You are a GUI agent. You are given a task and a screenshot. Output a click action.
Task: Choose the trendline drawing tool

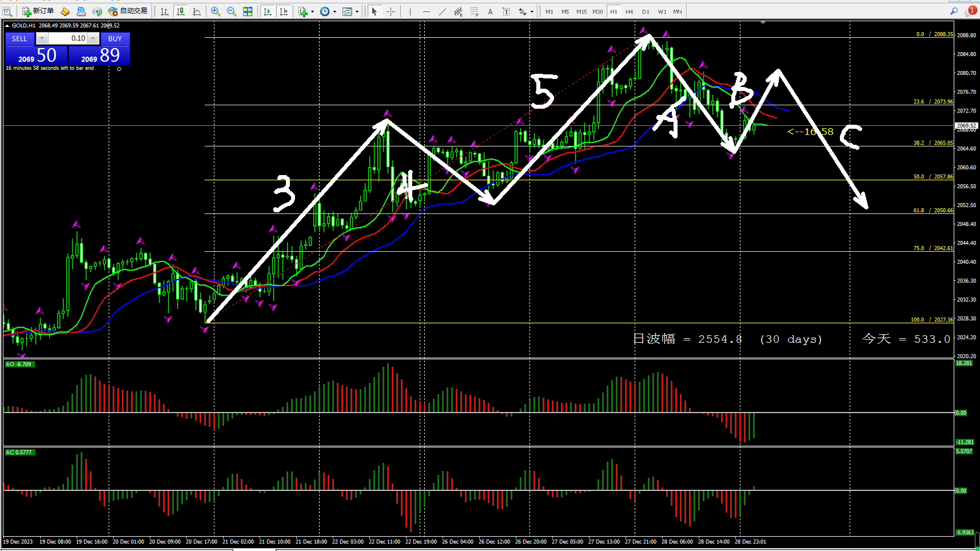[443, 11]
